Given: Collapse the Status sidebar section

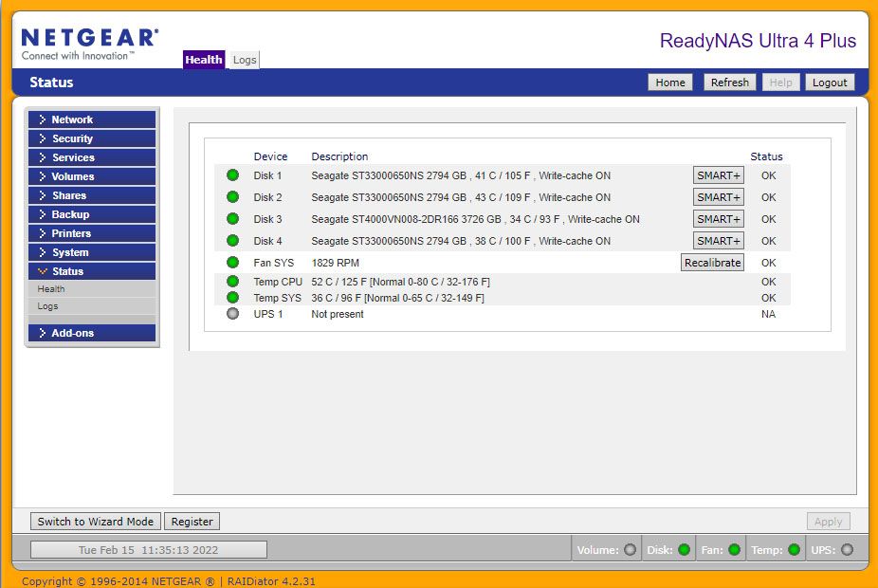Looking at the screenshot, I should (91, 271).
